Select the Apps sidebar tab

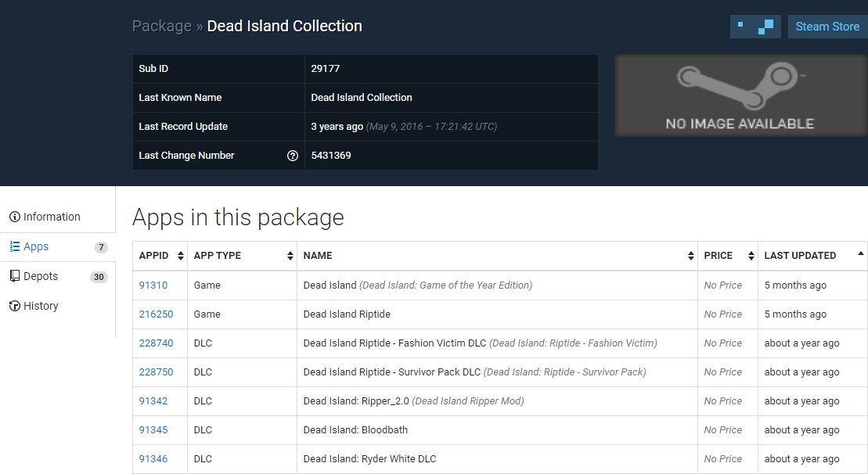click(x=58, y=246)
